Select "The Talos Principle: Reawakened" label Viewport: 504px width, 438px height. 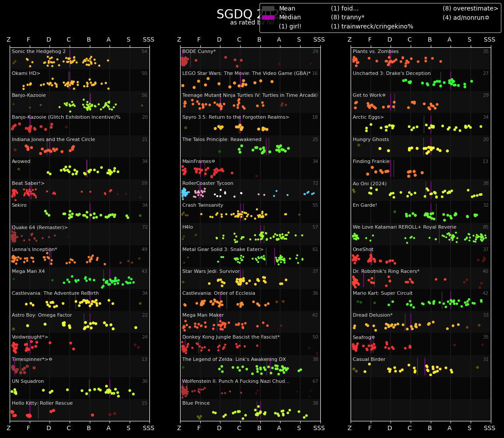click(222, 139)
